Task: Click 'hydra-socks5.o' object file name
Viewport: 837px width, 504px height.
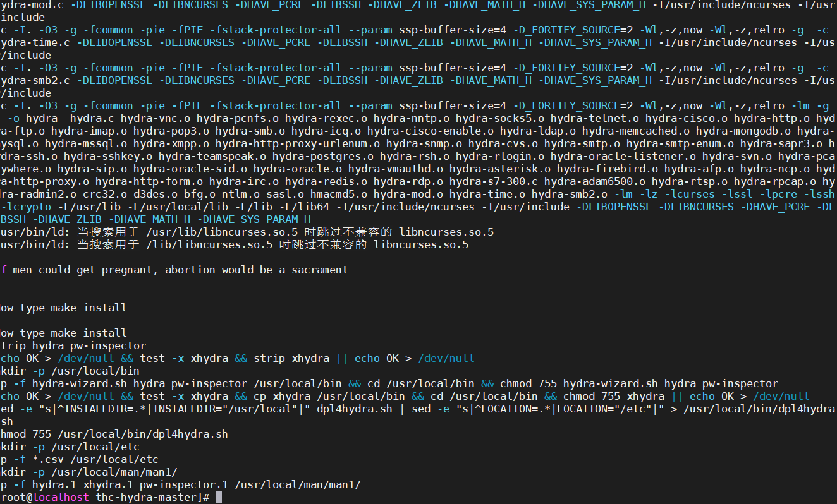Action: pos(500,119)
